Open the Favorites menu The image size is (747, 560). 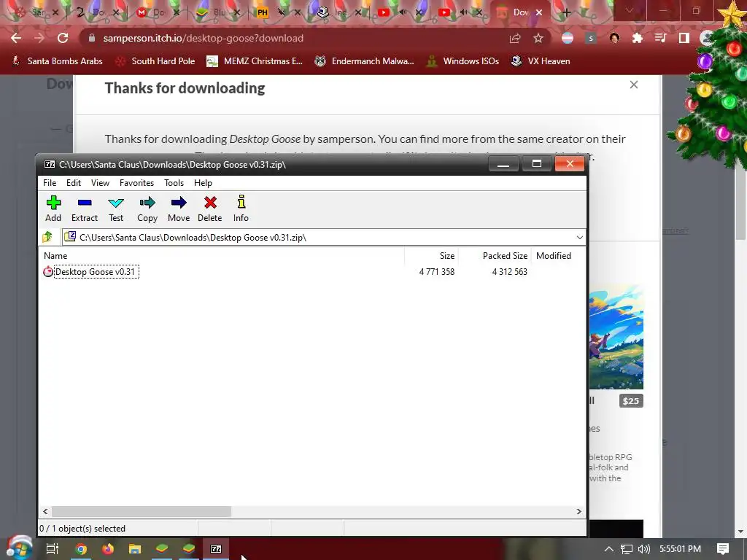pyautogui.click(x=136, y=183)
